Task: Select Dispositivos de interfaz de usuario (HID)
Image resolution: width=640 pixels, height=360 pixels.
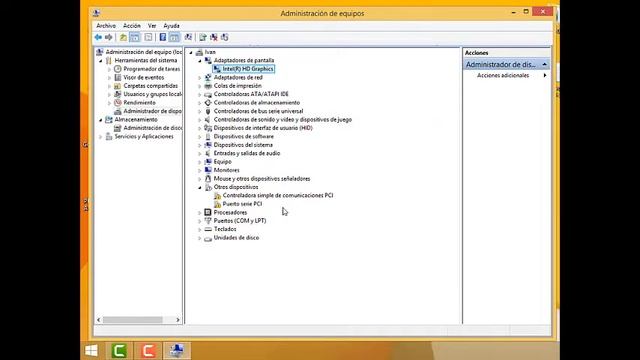Action: [x=263, y=128]
